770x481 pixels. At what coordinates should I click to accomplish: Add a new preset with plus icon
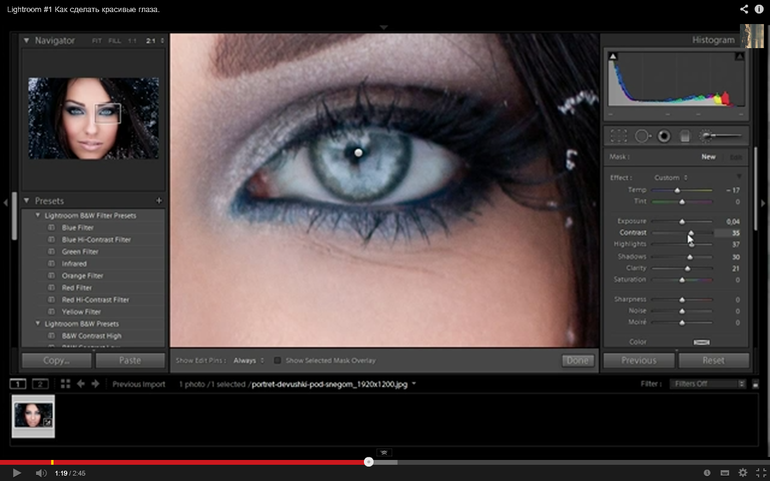tap(159, 201)
